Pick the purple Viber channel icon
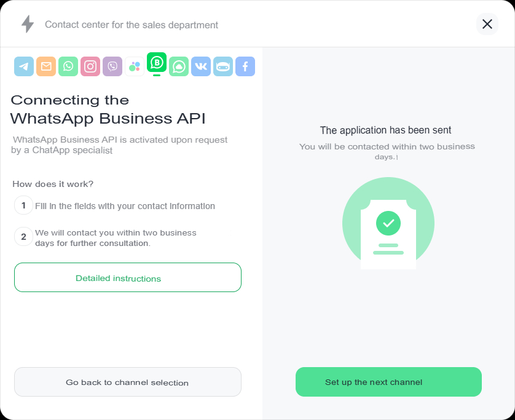 (x=112, y=66)
